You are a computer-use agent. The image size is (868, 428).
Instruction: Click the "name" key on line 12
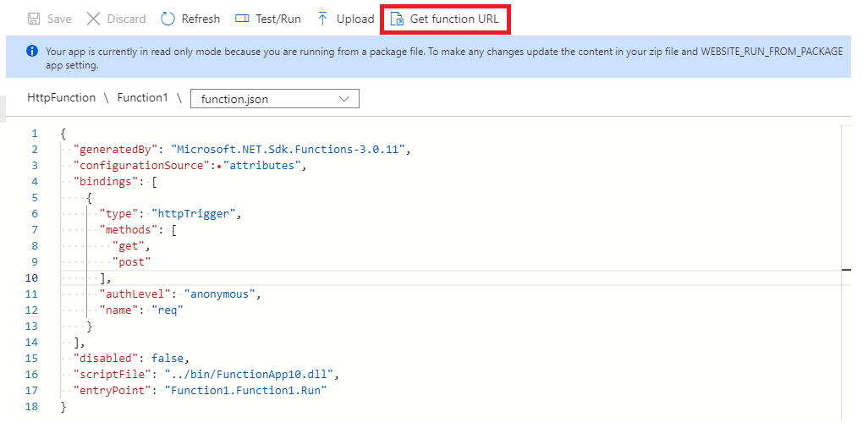[x=121, y=310]
